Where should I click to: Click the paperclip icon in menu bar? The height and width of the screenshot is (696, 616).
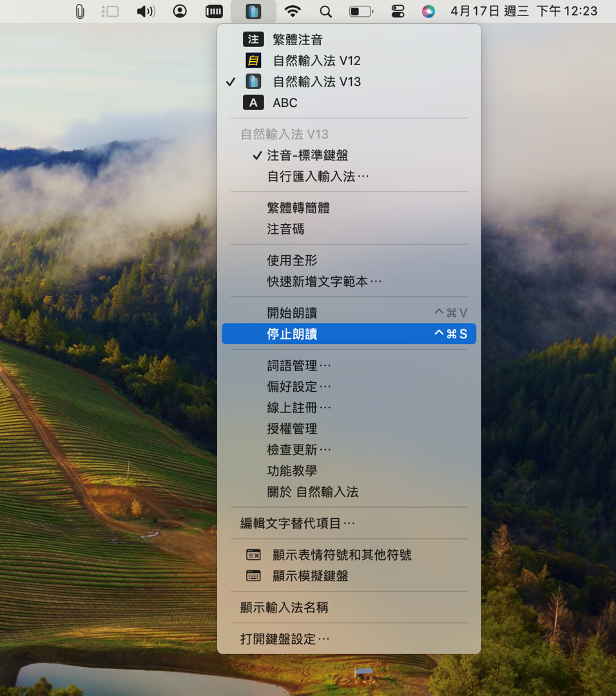click(79, 12)
